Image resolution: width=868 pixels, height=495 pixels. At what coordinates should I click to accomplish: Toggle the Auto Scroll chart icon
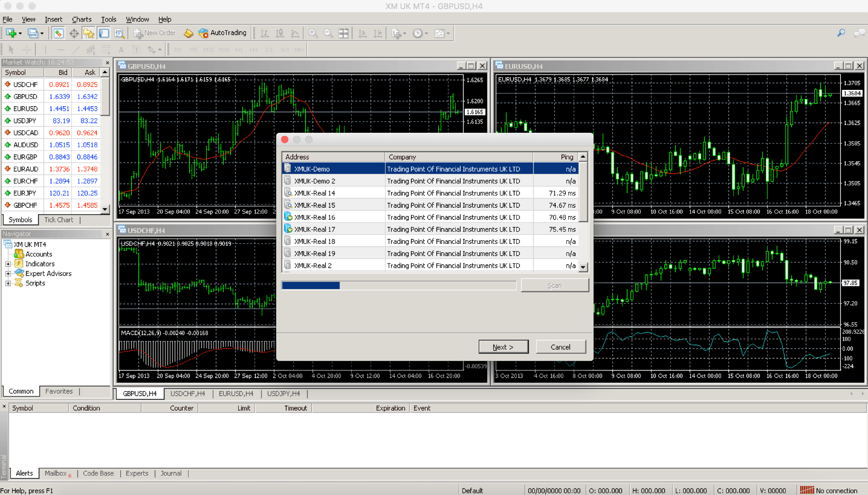(363, 33)
